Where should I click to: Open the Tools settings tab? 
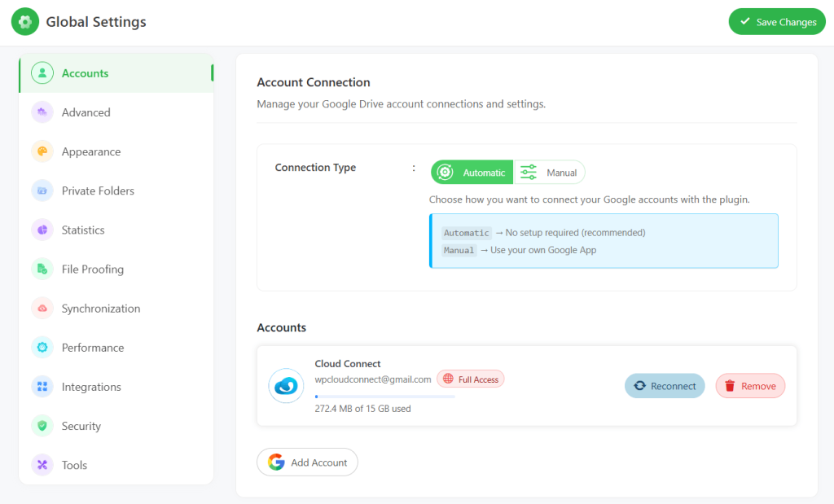click(x=74, y=465)
